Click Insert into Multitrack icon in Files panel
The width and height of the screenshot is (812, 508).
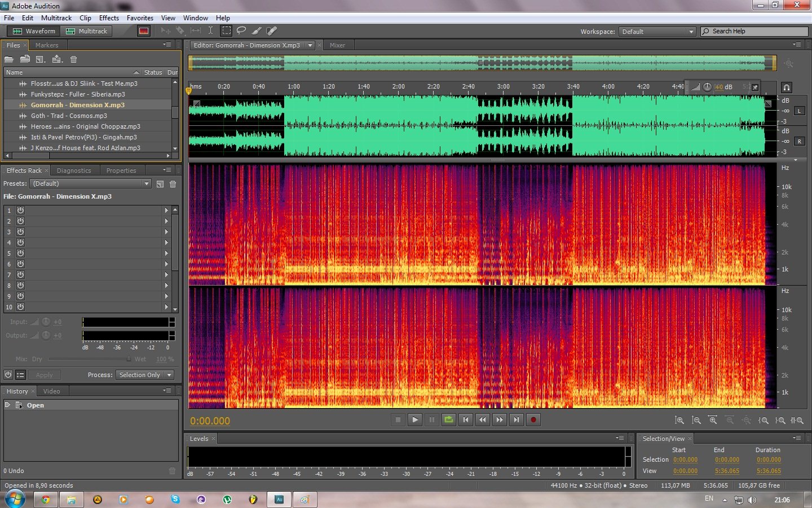[57, 59]
